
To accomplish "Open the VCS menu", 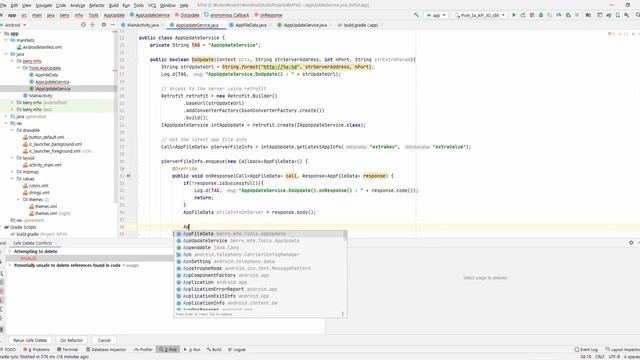I will [x=152, y=5].
